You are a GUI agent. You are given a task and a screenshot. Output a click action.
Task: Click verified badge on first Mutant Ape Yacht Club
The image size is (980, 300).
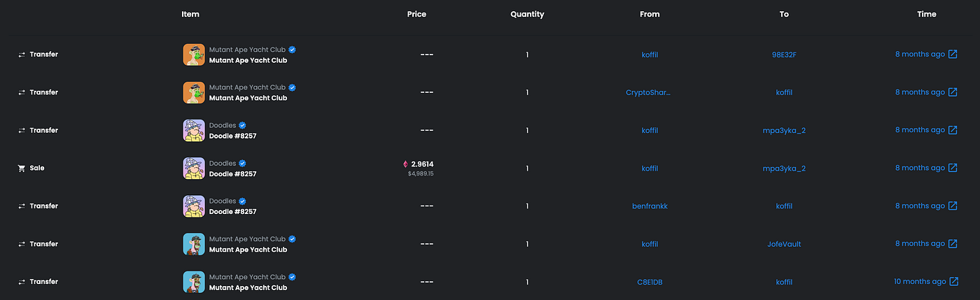click(293, 50)
